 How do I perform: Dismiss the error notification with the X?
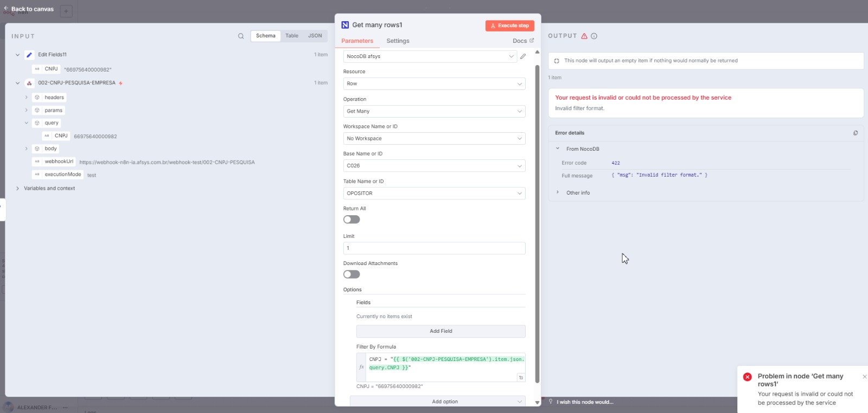click(x=864, y=377)
